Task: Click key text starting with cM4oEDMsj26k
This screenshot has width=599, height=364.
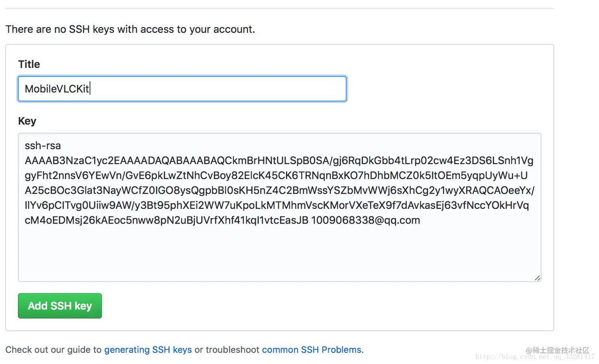Action: [166, 220]
